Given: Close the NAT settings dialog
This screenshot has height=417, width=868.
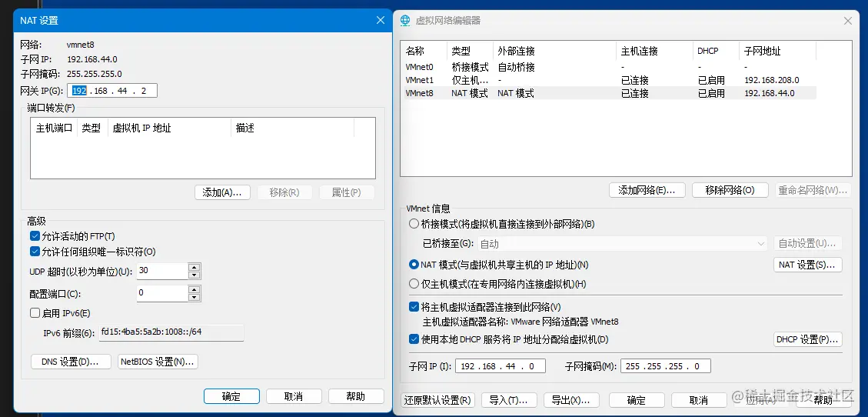Looking at the screenshot, I should pyautogui.click(x=381, y=21).
